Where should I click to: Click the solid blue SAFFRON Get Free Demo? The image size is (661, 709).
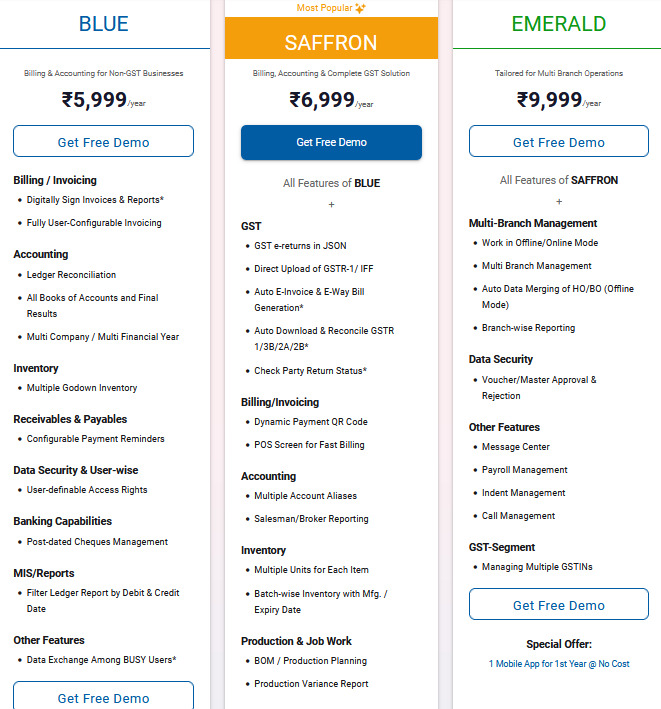coord(331,142)
